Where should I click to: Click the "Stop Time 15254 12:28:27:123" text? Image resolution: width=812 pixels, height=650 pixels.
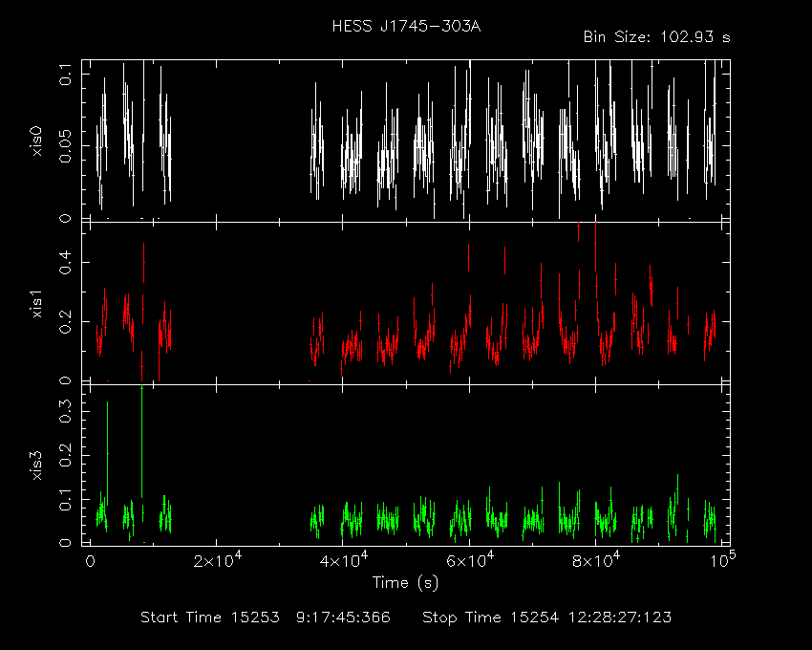click(546, 617)
